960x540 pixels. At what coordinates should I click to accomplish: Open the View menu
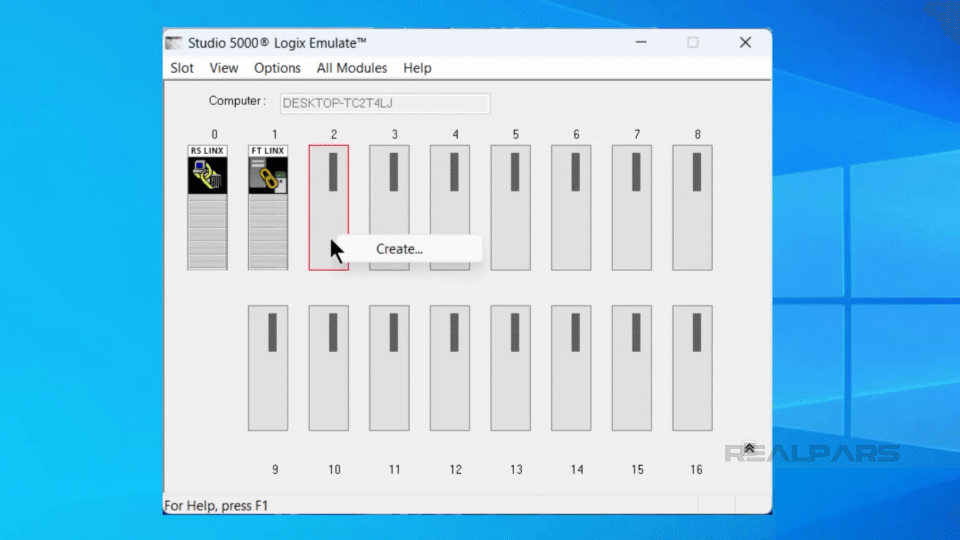(223, 68)
